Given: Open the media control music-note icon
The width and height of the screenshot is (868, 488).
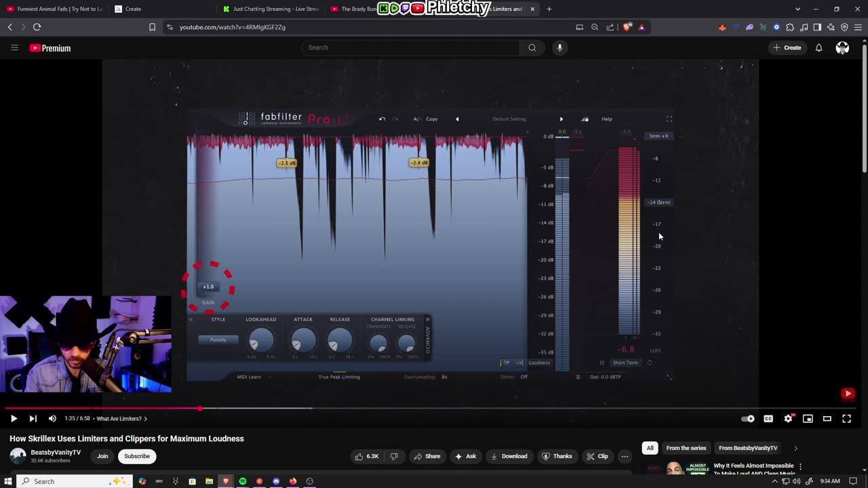Looking at the screenshot, I should 804,27.
